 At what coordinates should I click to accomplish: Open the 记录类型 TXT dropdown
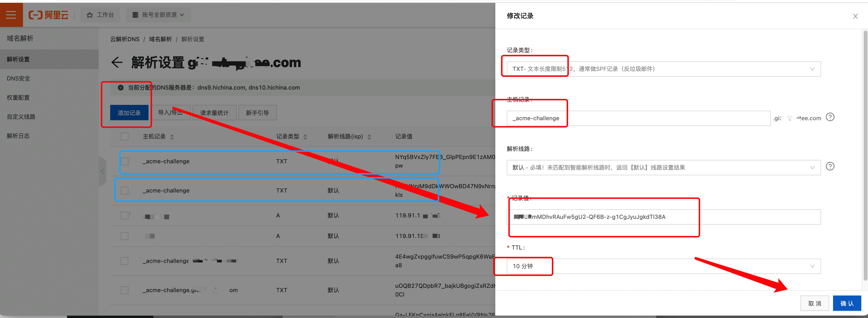pos(663,69)
